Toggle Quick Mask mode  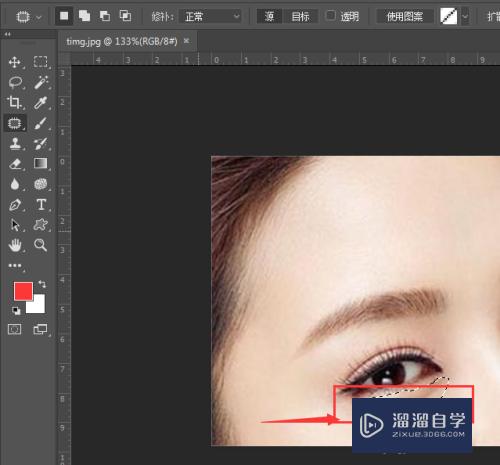(x=14, y=329)
